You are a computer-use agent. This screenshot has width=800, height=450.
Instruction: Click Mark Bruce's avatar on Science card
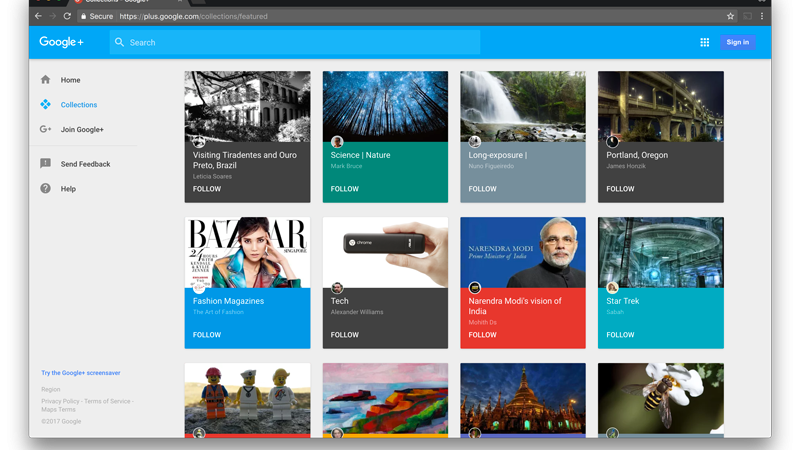point(337,142)
